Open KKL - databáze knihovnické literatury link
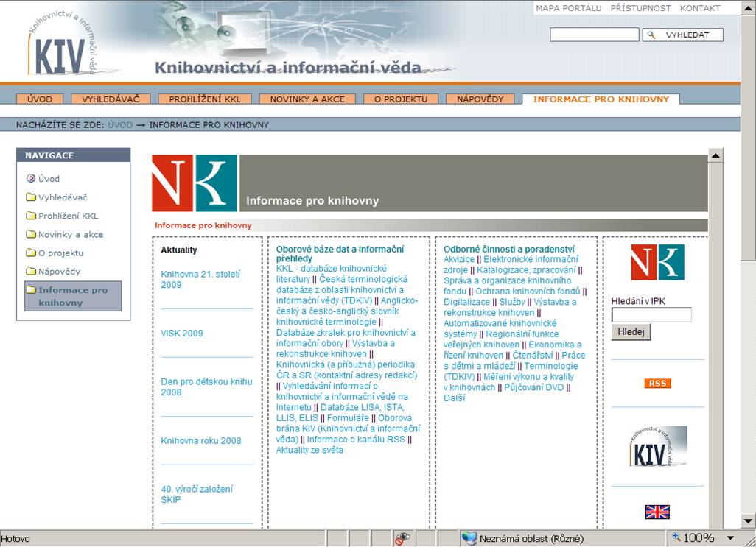756x547 pixels. tap(332, 274)
